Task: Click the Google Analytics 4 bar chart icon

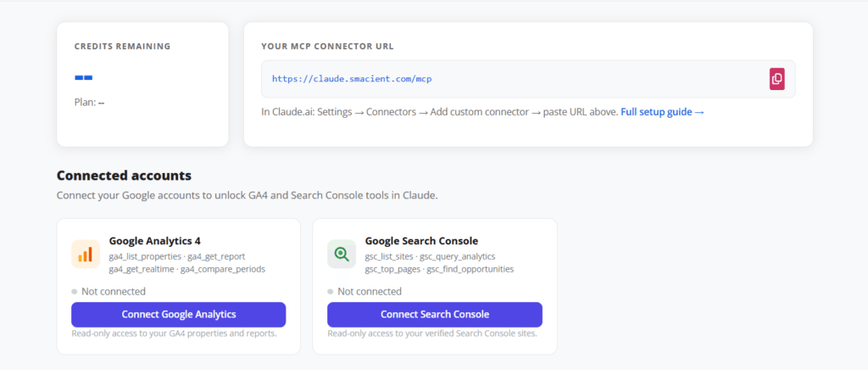Action: 86,254
